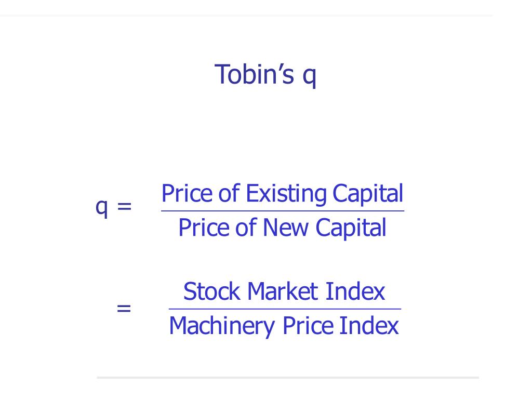The width and height of the screenshot is (532, 399).
Task: Click the word "New" in the first denominator
Action: [286, 228]
